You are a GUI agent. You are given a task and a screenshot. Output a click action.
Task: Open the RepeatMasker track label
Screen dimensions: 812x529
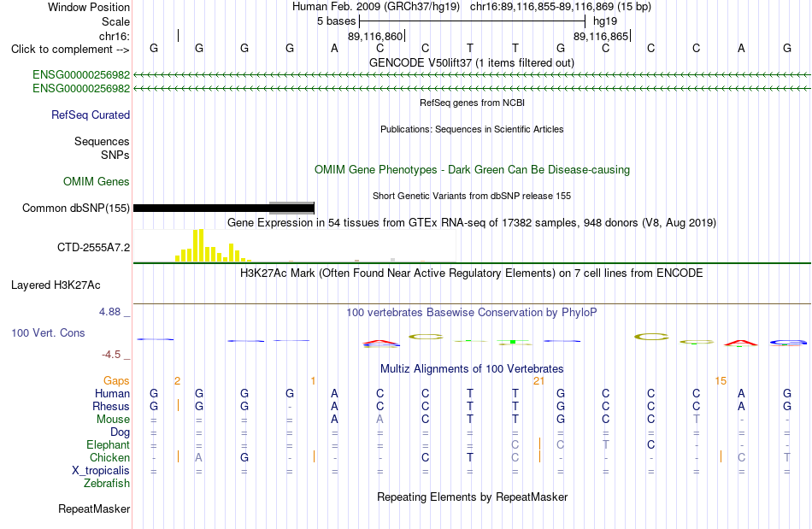pyautogui.click(x=94, y=508)
